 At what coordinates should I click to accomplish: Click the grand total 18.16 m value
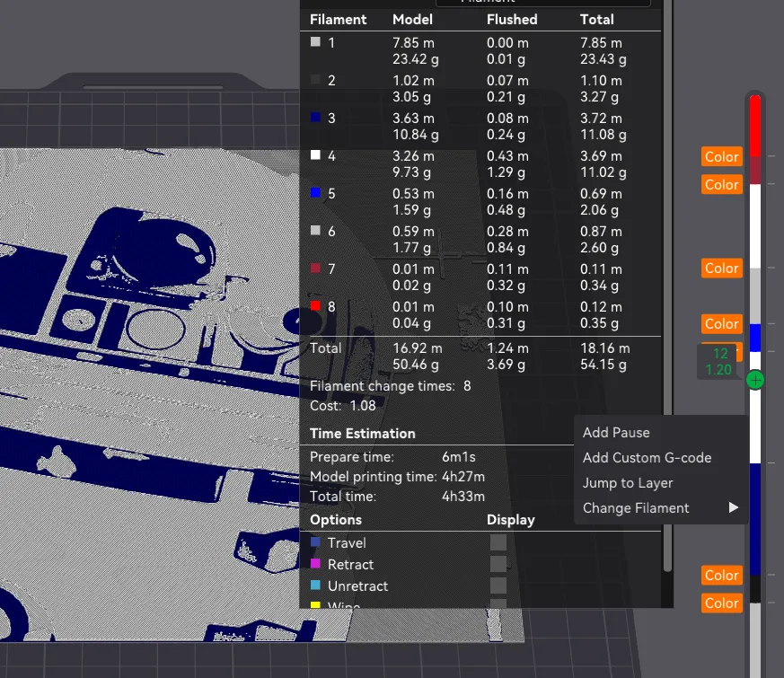point(605,348)
